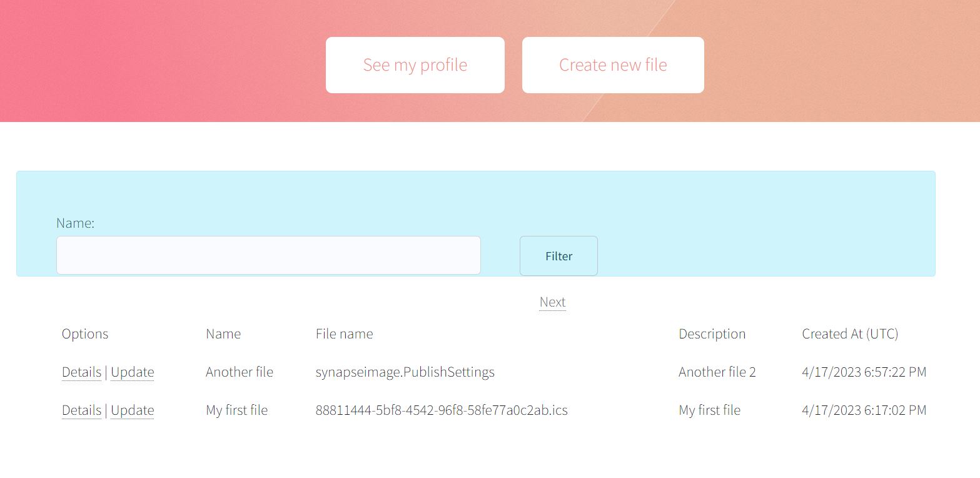Select the synapseimage.PublishSettings file name
This screenshot has width=980, height=478.
(x=405, y=372)
